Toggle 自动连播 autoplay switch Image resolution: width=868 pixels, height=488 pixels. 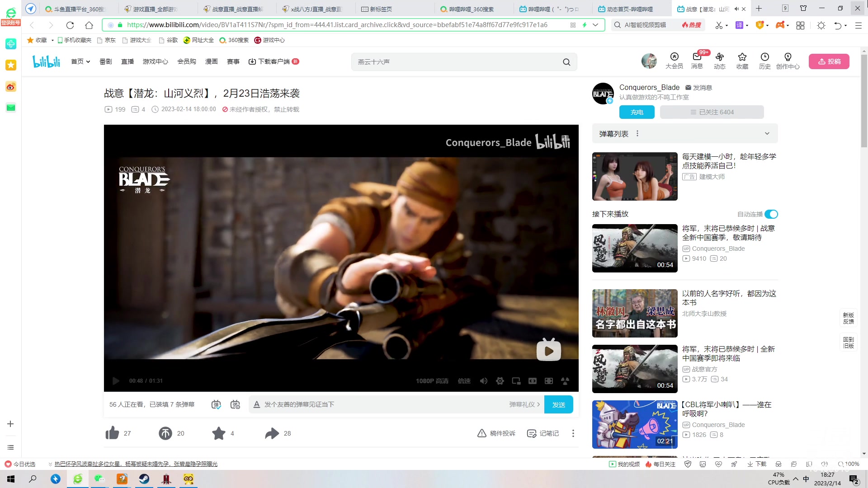(771, 214)
